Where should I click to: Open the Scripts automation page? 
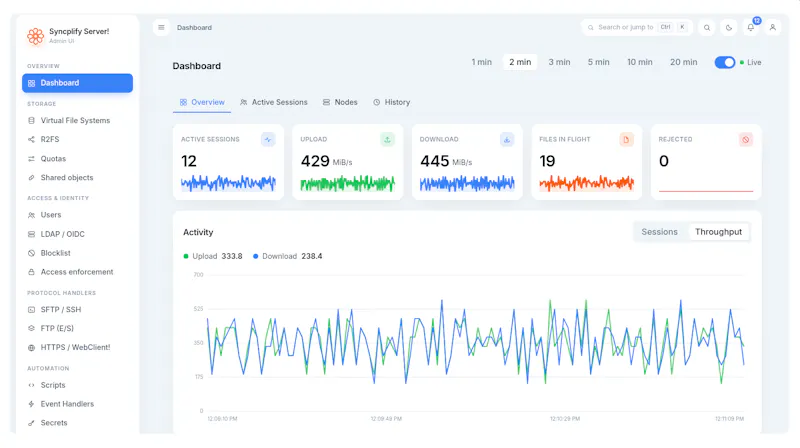78,385
